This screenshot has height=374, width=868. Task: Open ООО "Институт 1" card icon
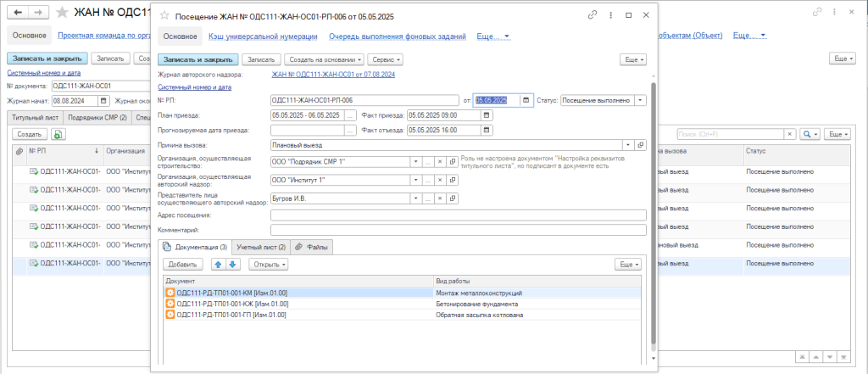(453, 180)
